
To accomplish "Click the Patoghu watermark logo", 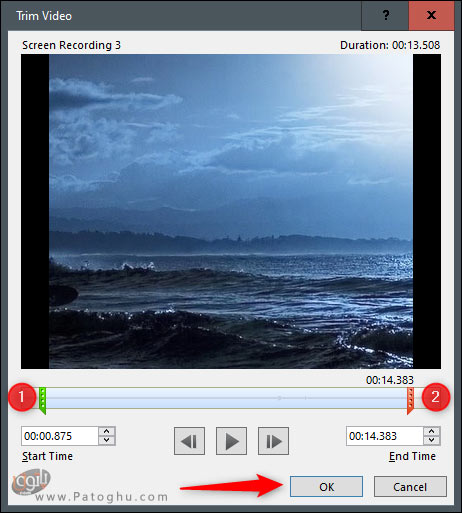I will (x=31, y=482).
